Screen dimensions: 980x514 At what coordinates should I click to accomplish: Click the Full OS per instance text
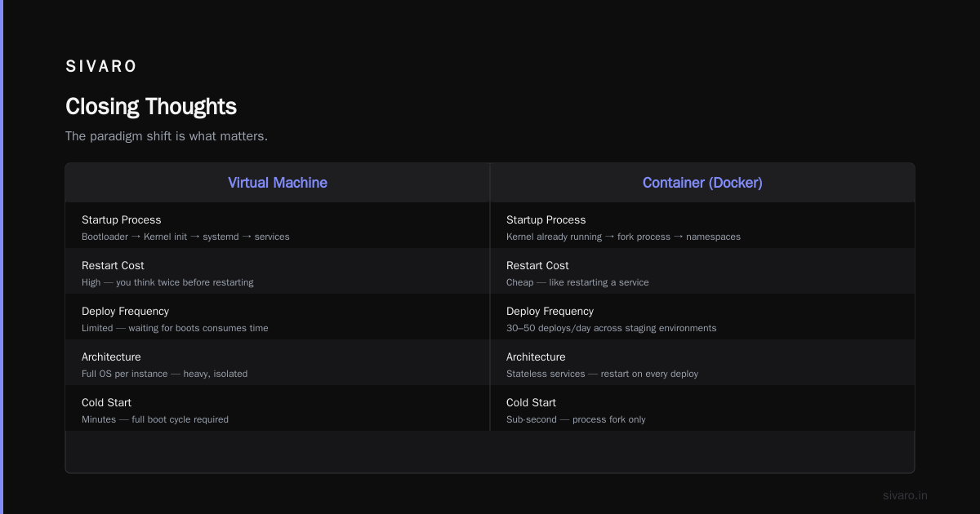[164, 374]
